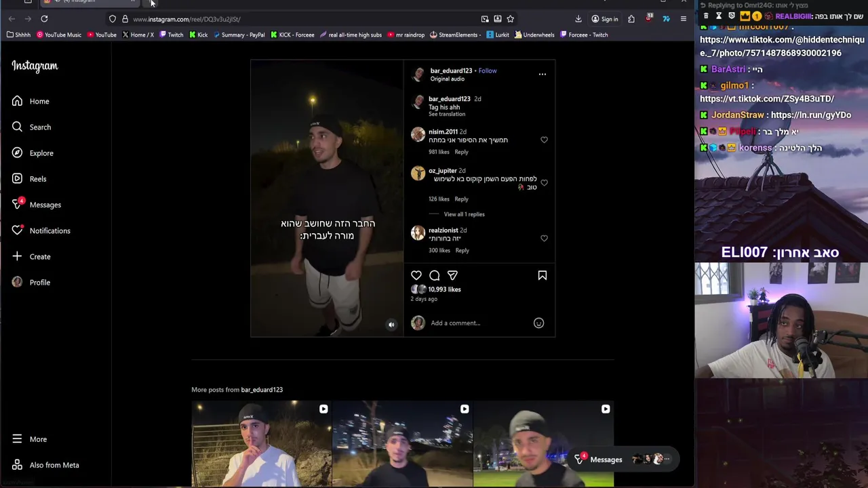Go to Reels in the sidebar
The image size is (868, 488).
point(29,179)
